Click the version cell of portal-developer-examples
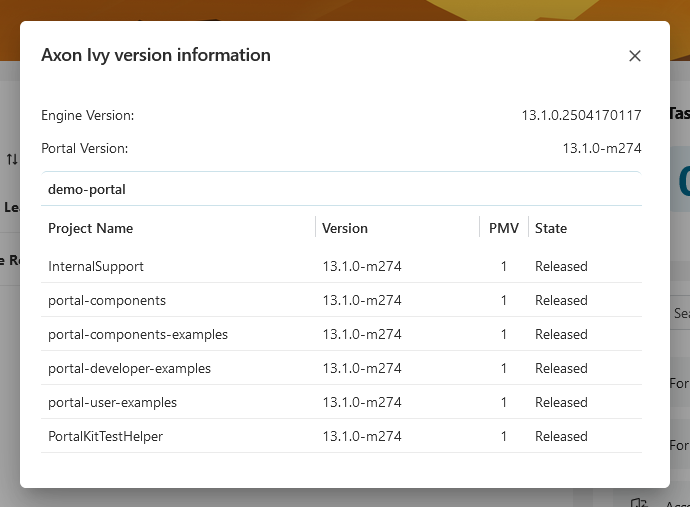Image resolution: width=690 pixels, height=507 pixels. 362,368
